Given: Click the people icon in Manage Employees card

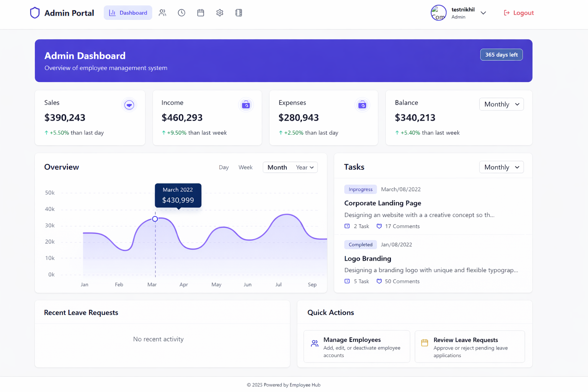Looking at the screenshot, I should (x=314, y=343).
